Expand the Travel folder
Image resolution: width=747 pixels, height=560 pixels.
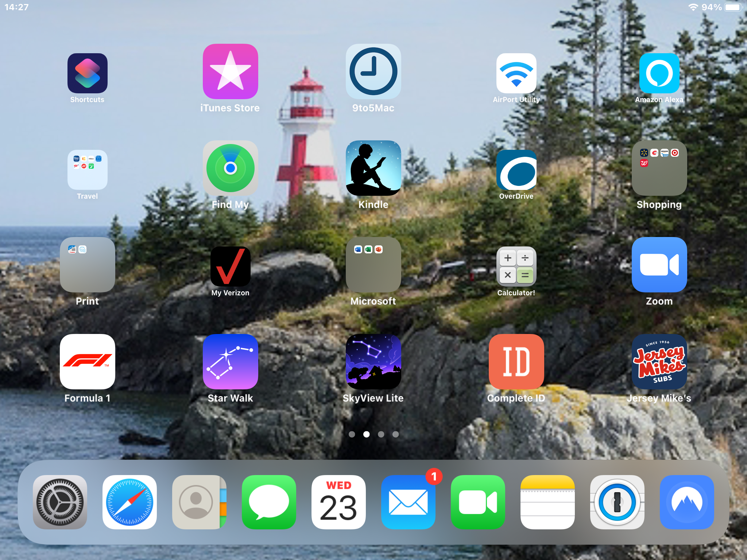(x=87, y=170)
